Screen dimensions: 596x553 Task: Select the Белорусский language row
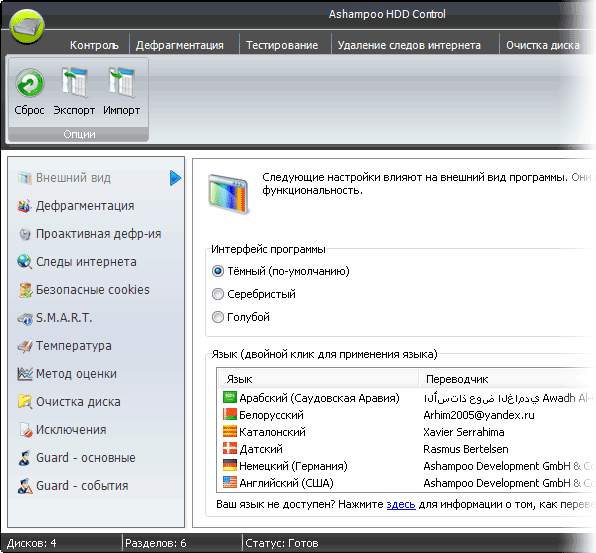click(407, 415)
